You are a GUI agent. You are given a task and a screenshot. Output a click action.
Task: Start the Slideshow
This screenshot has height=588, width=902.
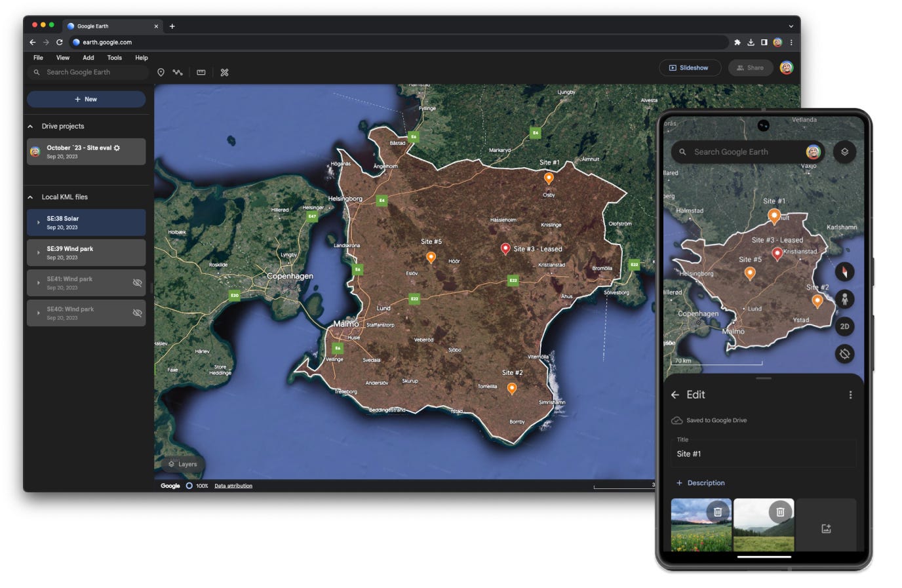coord(690,68)
